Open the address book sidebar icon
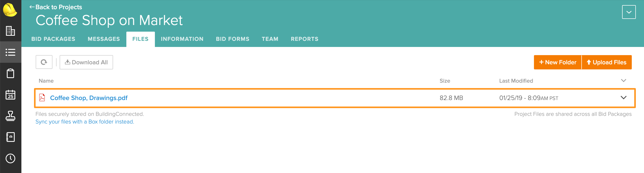The image size is (644, 173). click(x=10, y=137)
